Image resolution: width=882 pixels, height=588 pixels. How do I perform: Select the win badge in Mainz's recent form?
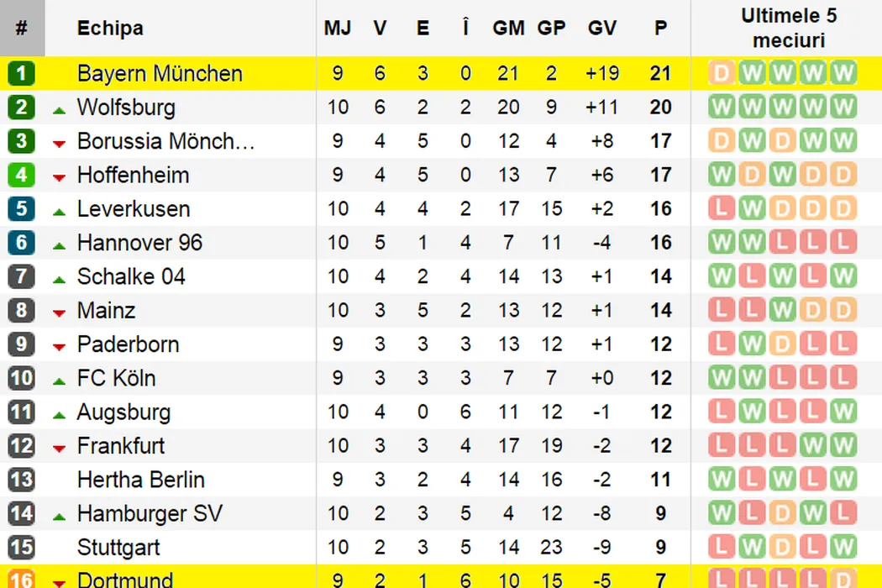coord(782,310)
